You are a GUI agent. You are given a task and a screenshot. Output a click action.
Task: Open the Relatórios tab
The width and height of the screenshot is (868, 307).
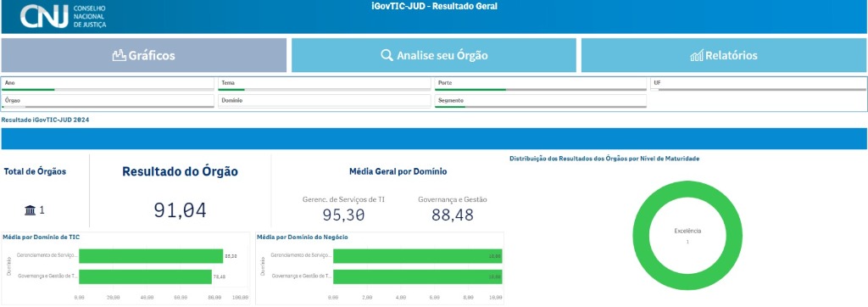coord(724,55)
